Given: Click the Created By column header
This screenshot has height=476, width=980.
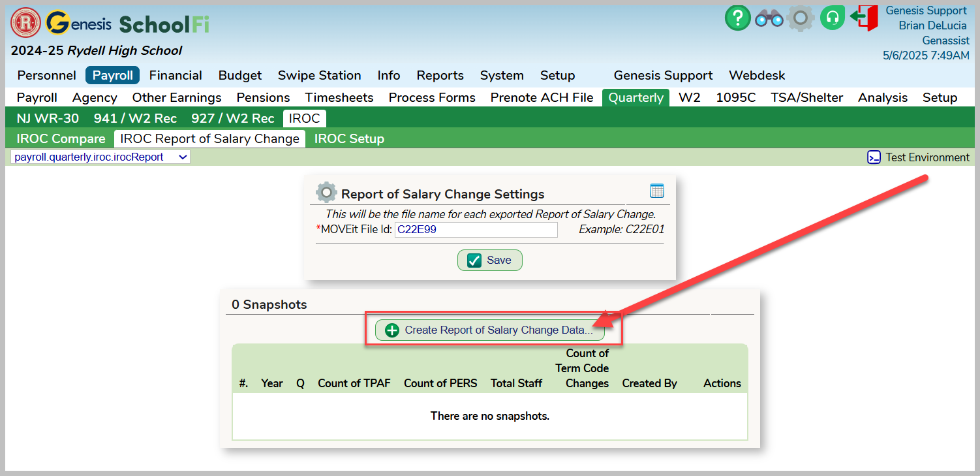Looking at the screenshot, I should tap(650, 383).
